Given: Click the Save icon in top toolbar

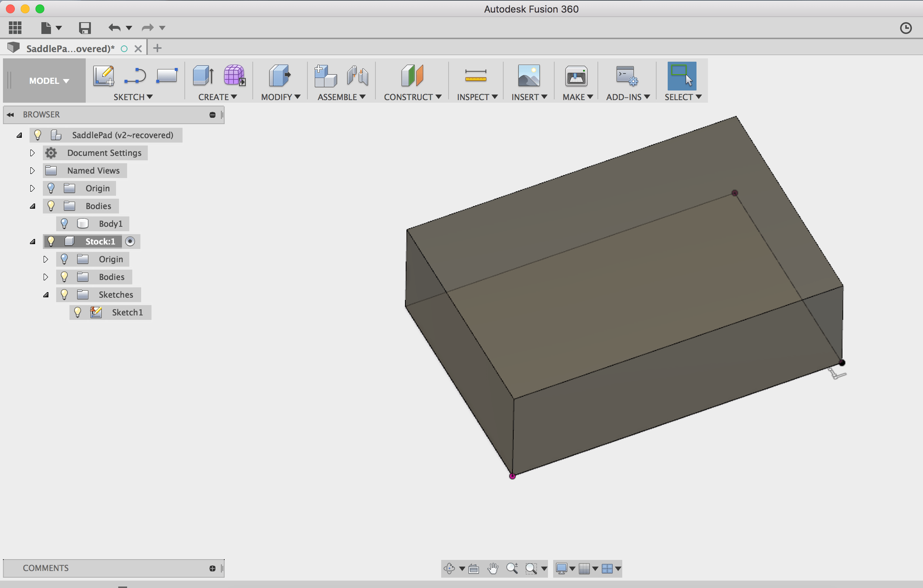Looking at the screenshot, I should point(85,28).
